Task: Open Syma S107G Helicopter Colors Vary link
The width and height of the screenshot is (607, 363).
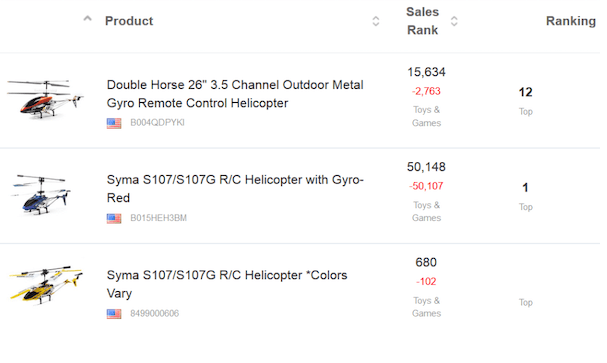Action: coord(227,284)
